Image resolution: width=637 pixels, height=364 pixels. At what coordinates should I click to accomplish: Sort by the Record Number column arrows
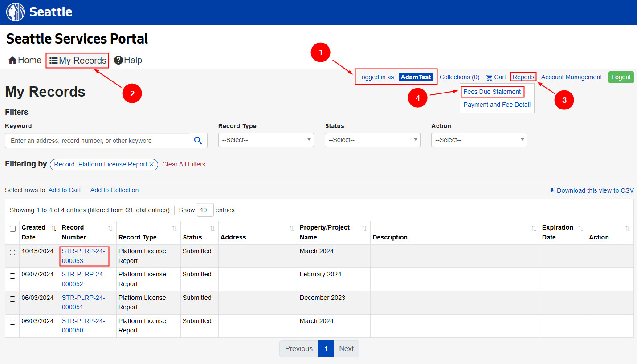tap(110, 228)
